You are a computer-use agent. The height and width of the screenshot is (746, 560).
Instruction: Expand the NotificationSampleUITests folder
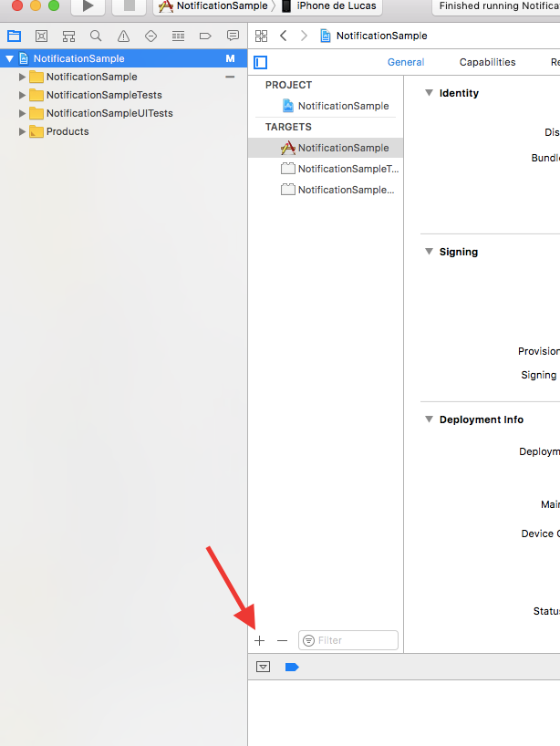22,113
